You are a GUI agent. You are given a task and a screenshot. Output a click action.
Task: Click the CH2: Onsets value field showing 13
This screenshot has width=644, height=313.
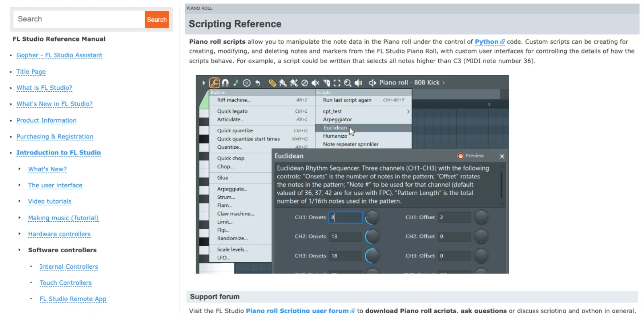pyautogui.click(x=345, y=237)
